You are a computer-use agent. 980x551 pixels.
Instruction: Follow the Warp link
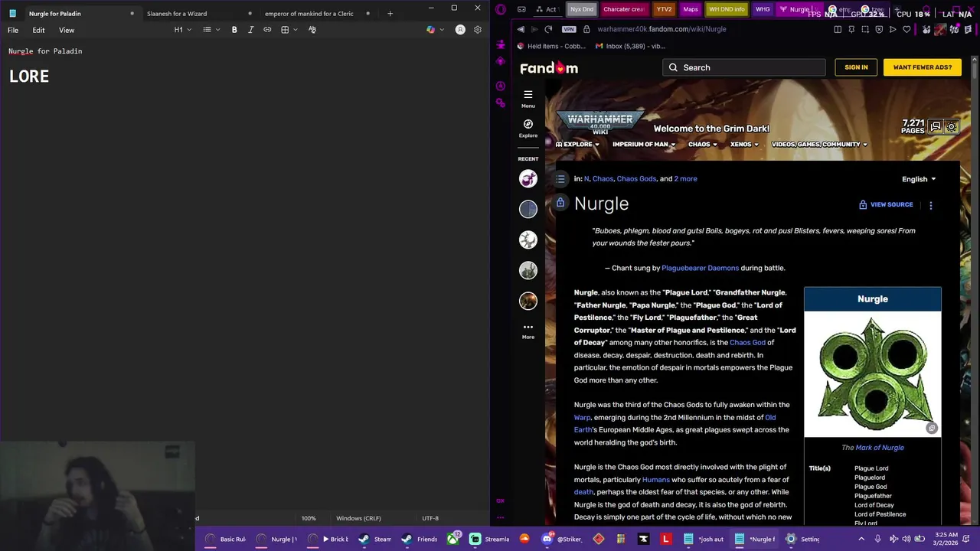click(582, 417)
